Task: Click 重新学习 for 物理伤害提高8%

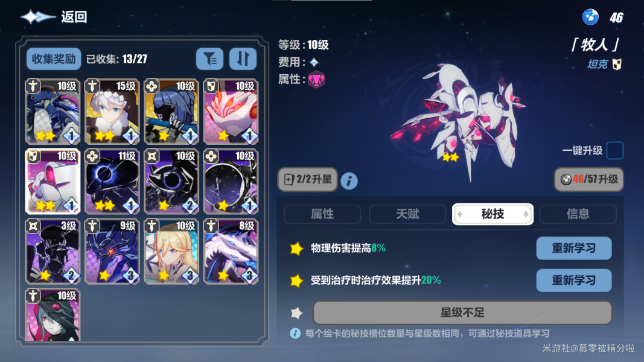Action: coord(574,249)
